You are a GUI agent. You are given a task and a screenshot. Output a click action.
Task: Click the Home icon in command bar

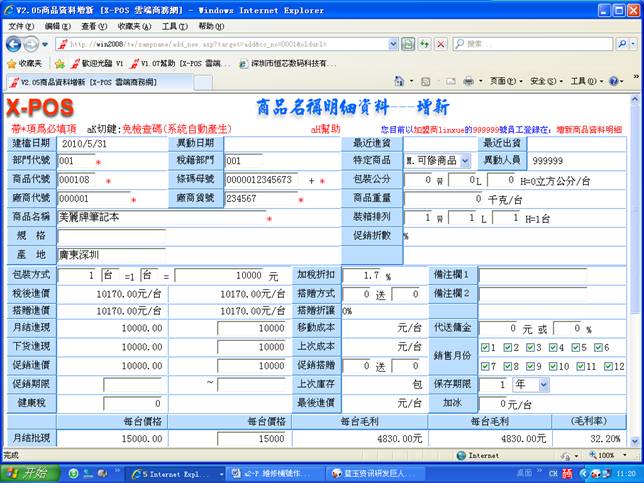click(x=399, y=81)
